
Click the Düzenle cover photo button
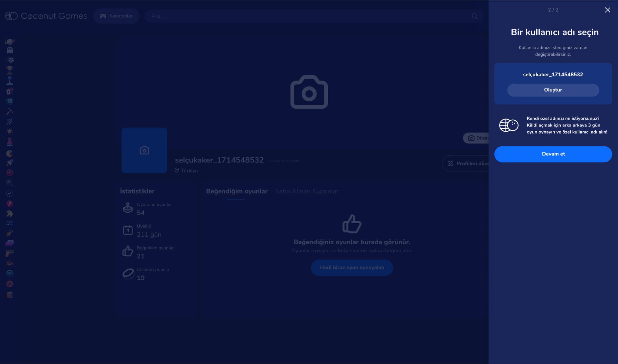coord(476,138)
